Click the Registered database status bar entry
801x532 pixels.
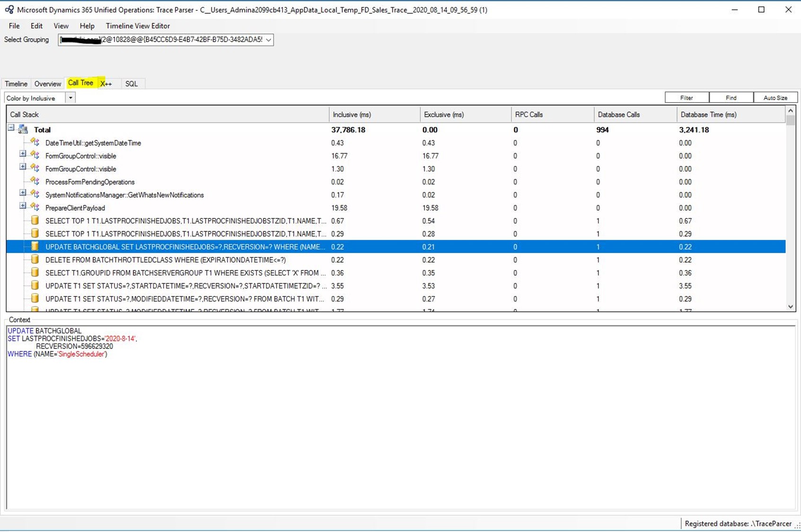[x=738, y=523]
